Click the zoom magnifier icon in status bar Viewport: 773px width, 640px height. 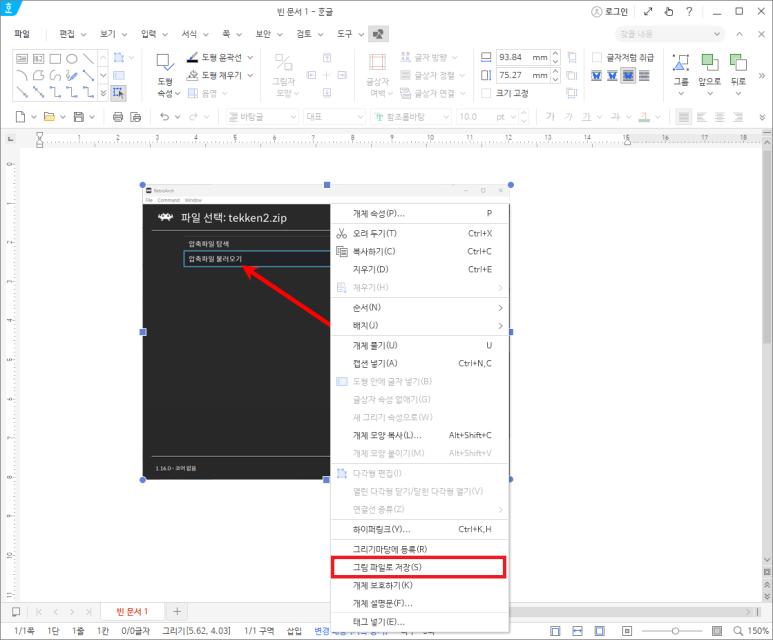pos(738,631)
